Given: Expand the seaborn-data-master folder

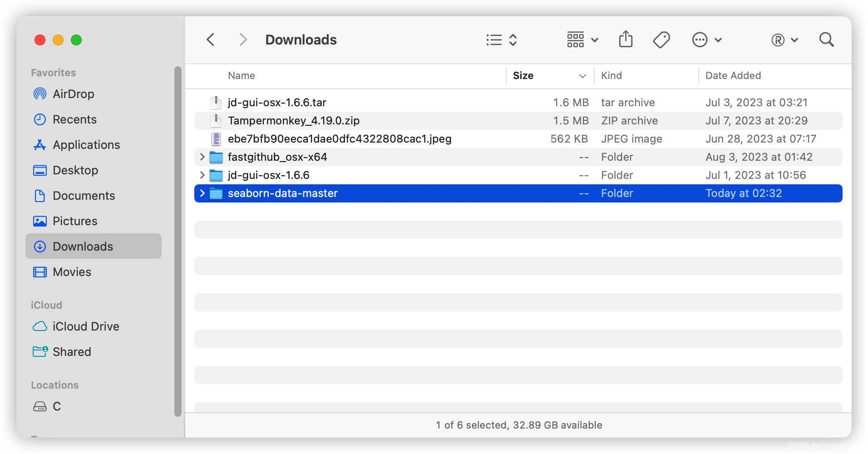Looking at the screenshot, I should click(x=202, y=193).
